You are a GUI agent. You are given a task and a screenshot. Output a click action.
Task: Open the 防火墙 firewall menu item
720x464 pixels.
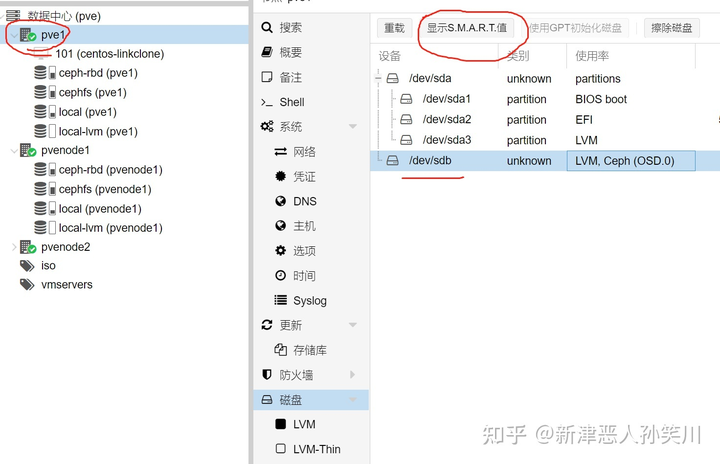311,375
